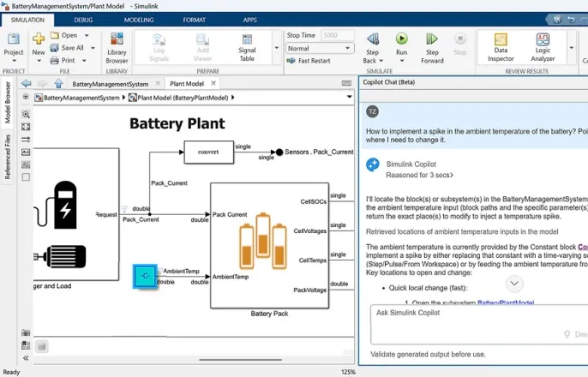Toggle Fast Restart
Viewport: 588px width, 377px height.
(x=309, y=61)
